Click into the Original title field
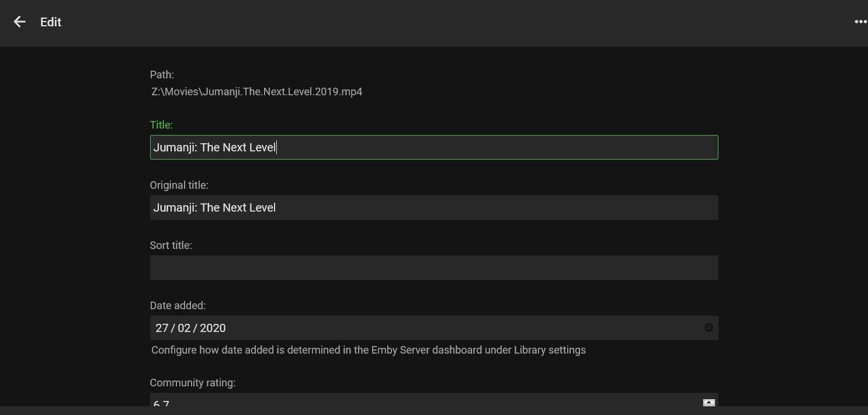 433,207
